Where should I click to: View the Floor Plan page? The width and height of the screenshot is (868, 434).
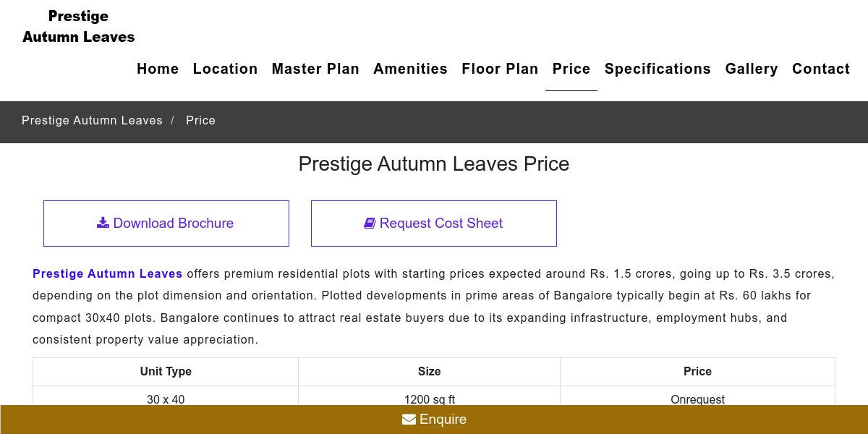point(500,69)
